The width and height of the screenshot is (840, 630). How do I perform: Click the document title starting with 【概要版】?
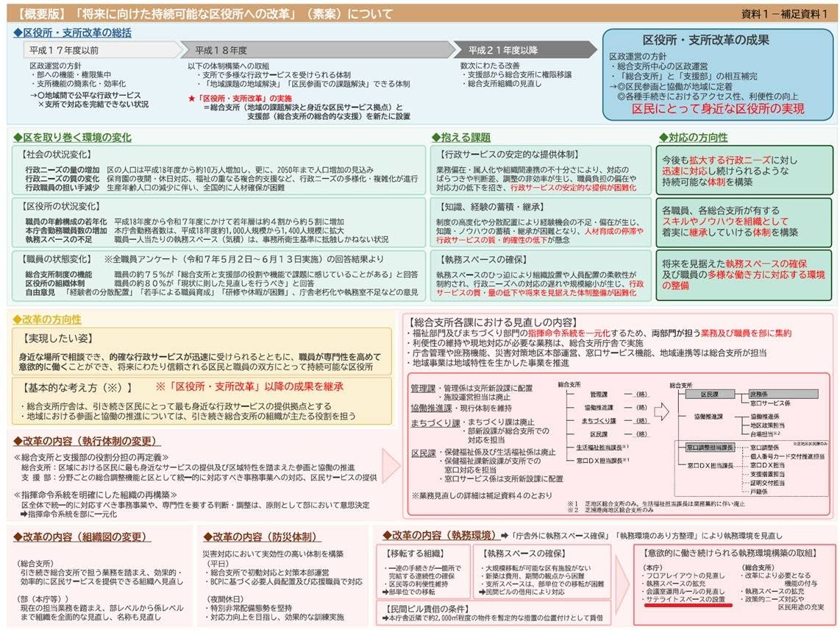coord(204,13)
